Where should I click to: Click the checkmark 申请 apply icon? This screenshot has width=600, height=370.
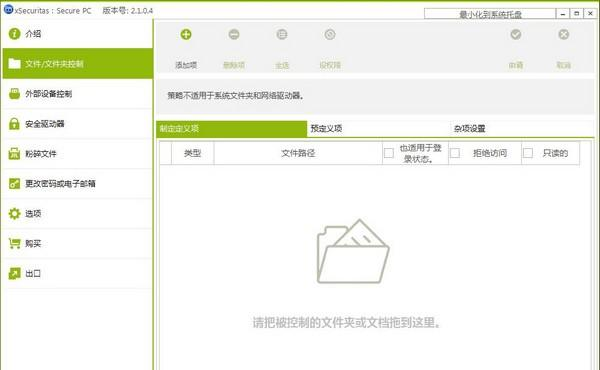click(x=516, y=34)
